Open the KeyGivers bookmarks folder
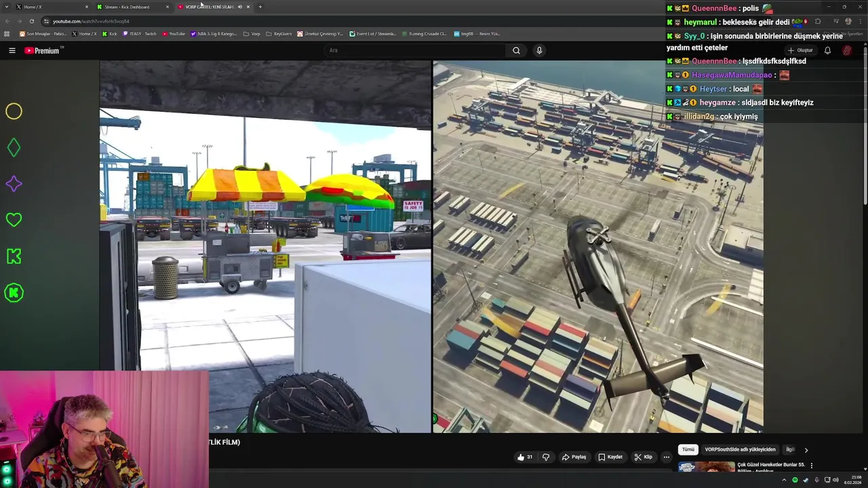This screenshot has height=488, width=868. point(279,33)
